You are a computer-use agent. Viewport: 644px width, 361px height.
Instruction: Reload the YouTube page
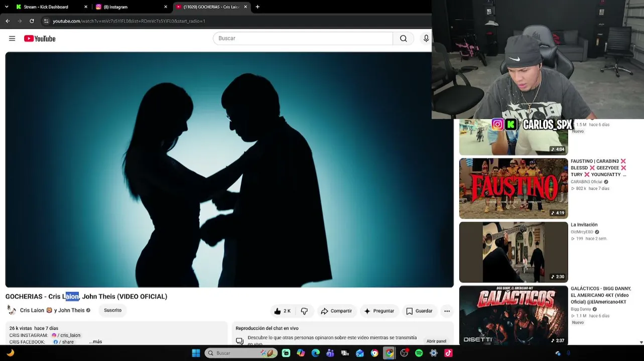[32, 21]
